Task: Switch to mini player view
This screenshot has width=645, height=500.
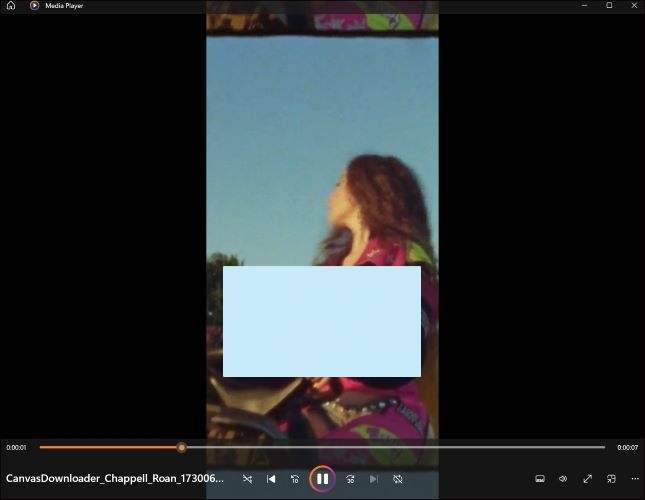Action: point(611,479)
